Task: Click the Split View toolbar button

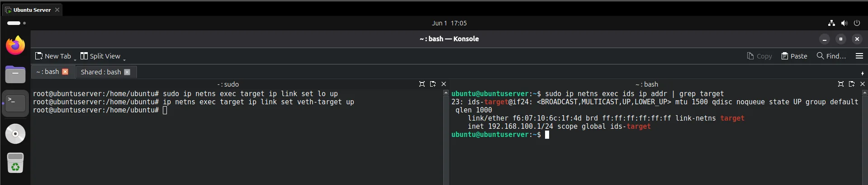Action: coord(100,56)
